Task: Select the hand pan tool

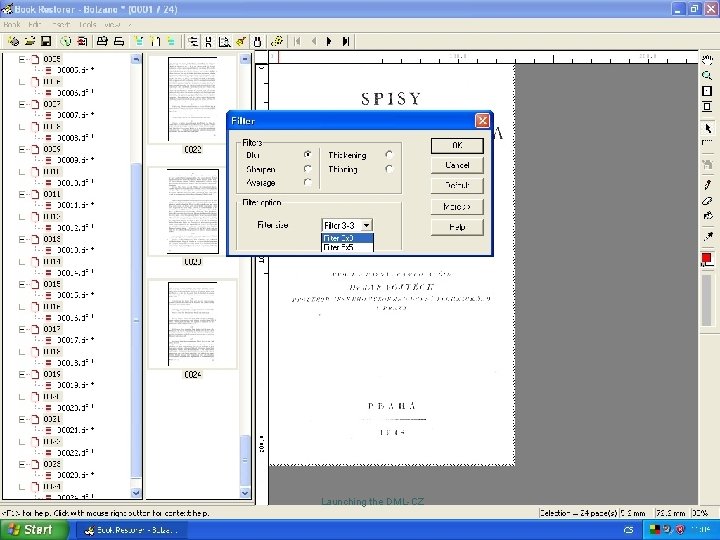Action: click(x=707, y=59)
